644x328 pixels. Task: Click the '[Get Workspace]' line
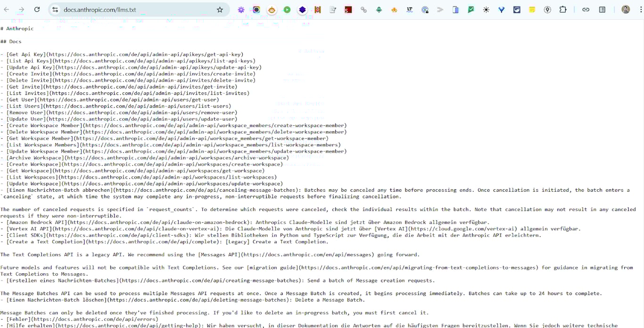click(132, 171)
